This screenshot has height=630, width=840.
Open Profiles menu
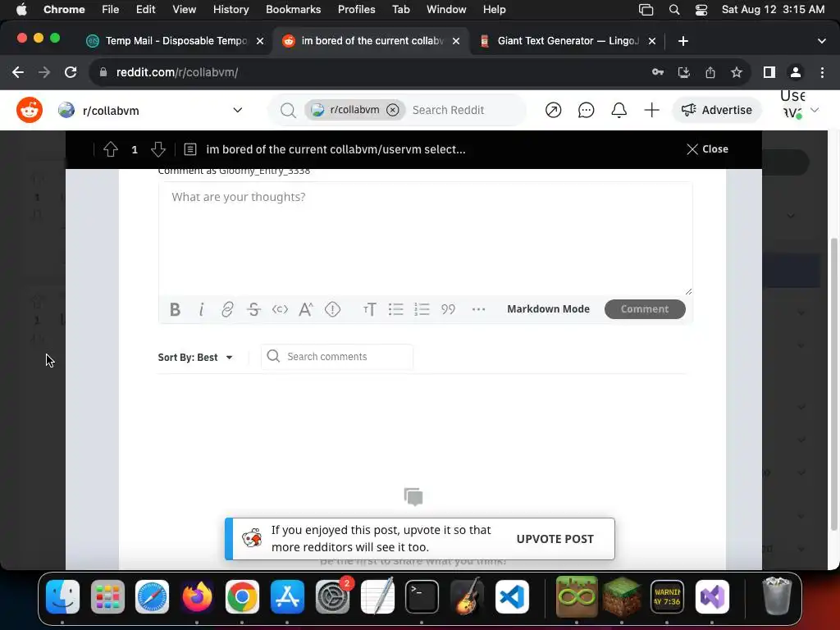point(356,10)
